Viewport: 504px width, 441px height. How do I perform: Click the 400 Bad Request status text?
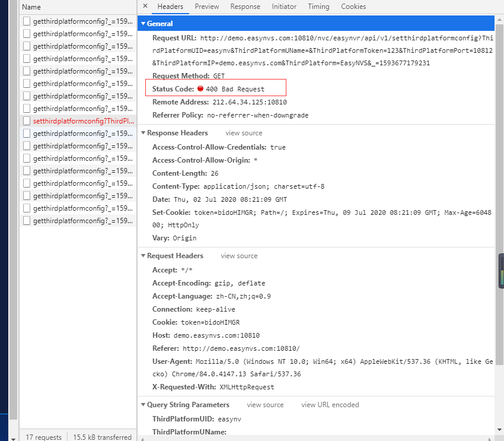(x=235, y=89)
